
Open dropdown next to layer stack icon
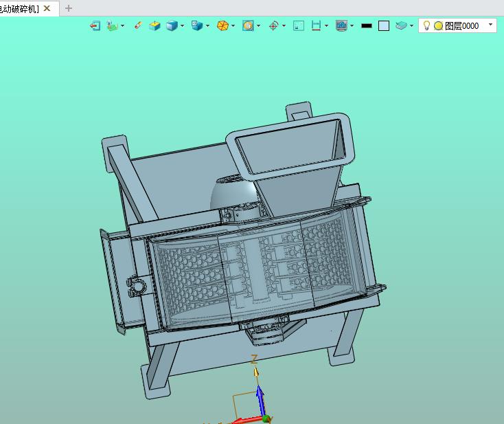point(411,25)
